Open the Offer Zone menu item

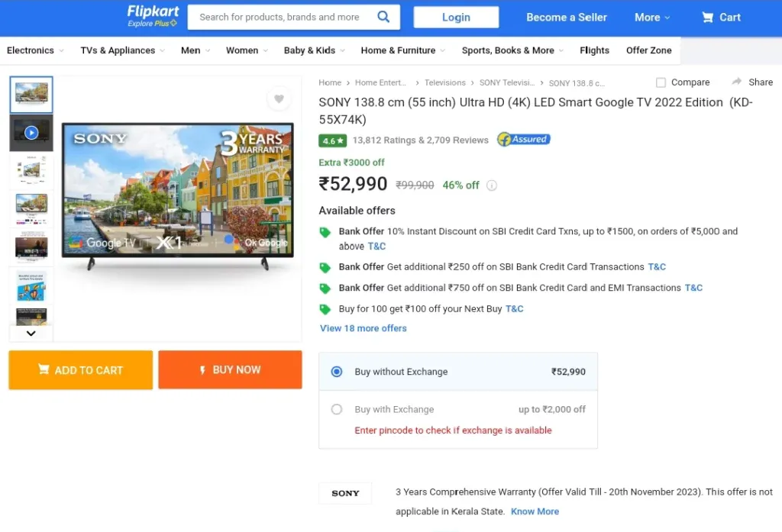click(x=649, y=50)
